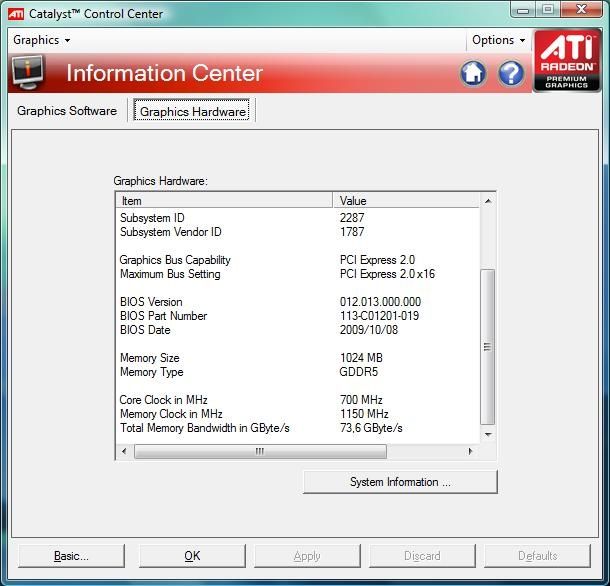The width and height of the screenshot is (610, 586).
Task: Click the Apply button
Action: point(307,556)
